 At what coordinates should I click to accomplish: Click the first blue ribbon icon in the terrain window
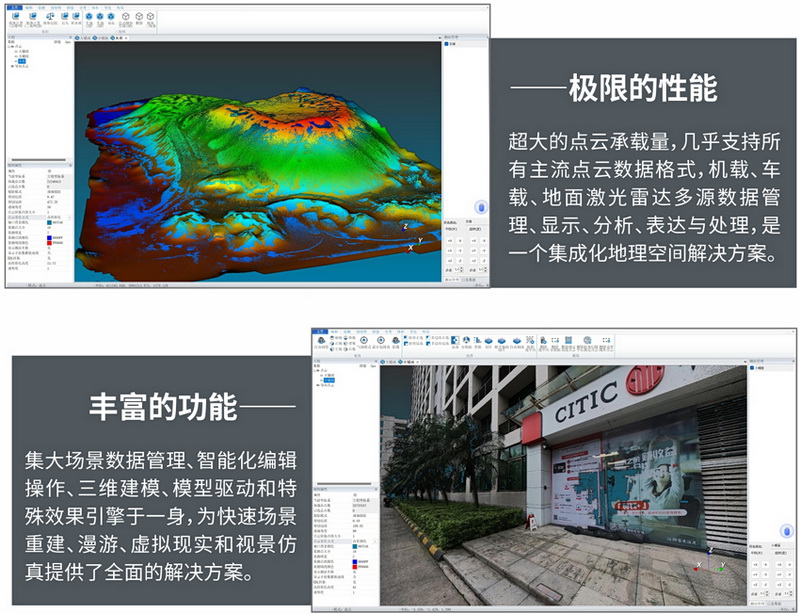tap(16, 17)
